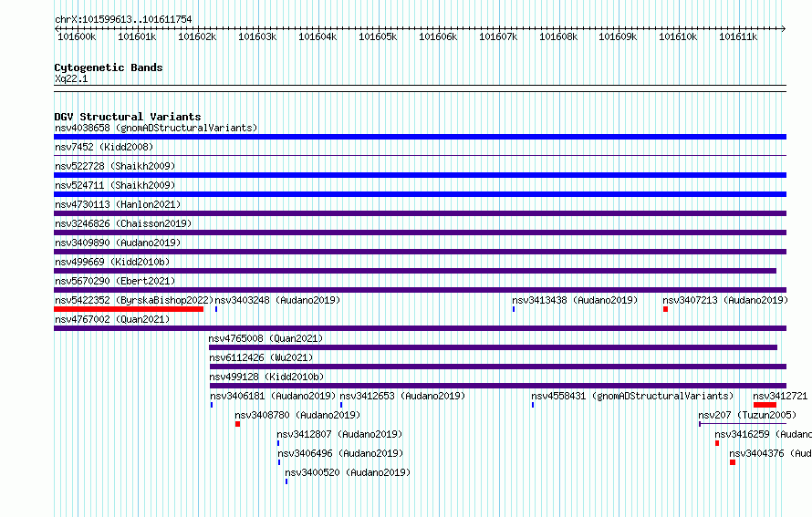This screenshot has width=812, height=517.
Task: Click the DGV Structural Variants track title
Action: (x=128, y=117)
